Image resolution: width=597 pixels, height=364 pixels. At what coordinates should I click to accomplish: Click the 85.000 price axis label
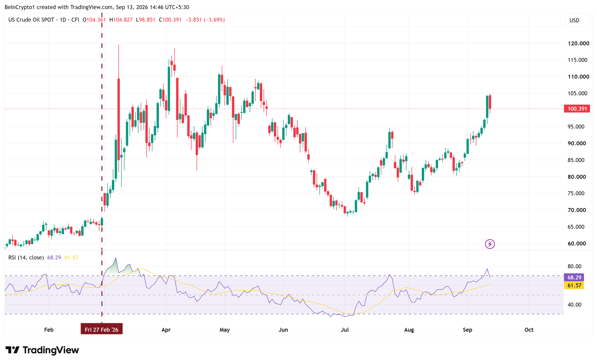pyautogui.click(x=576, y=160)
